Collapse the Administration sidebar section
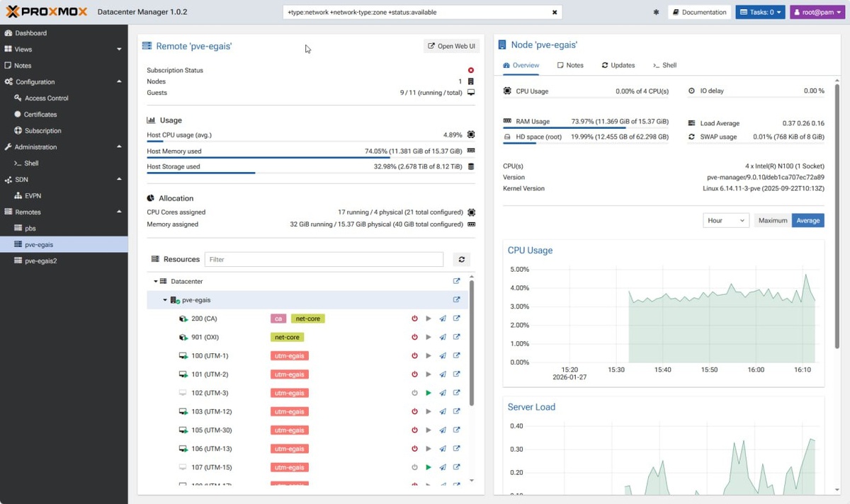 coord(119,147)
